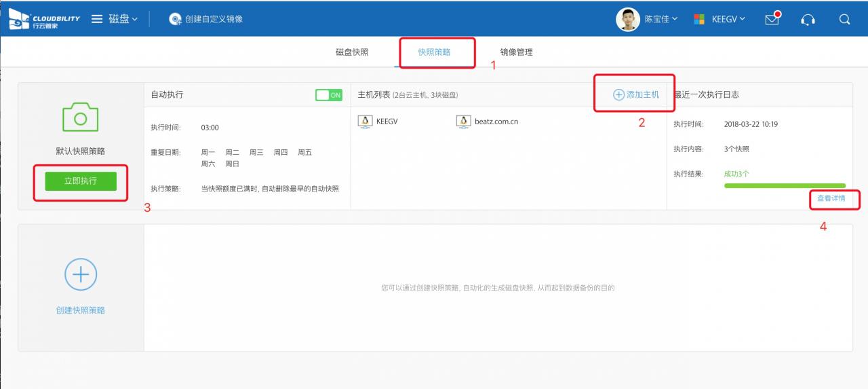This screenshot has height=389, width=868.
Task: Click the search magnifier icon
Action: pyautogui.click(x=844, y=19)
